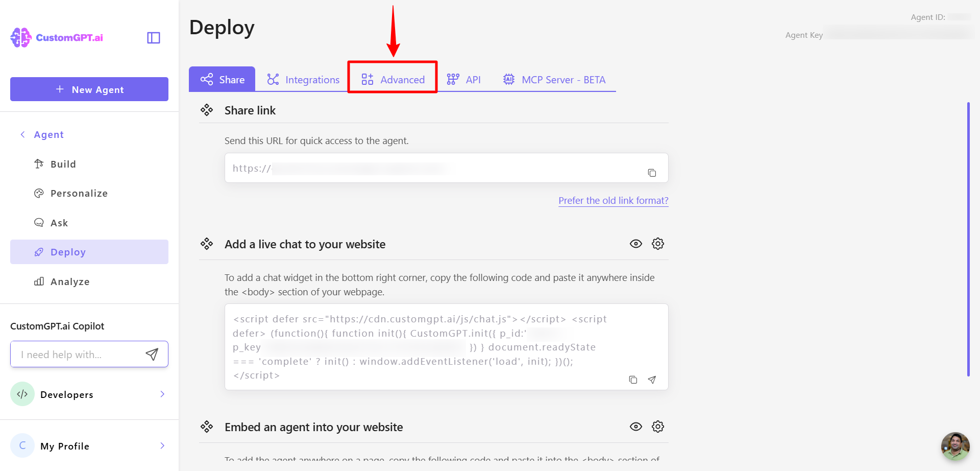This screenshot has height=471, width=980.
Task: Click the Build crane icon
Action: pyautogui.click(x=39, y=163)
